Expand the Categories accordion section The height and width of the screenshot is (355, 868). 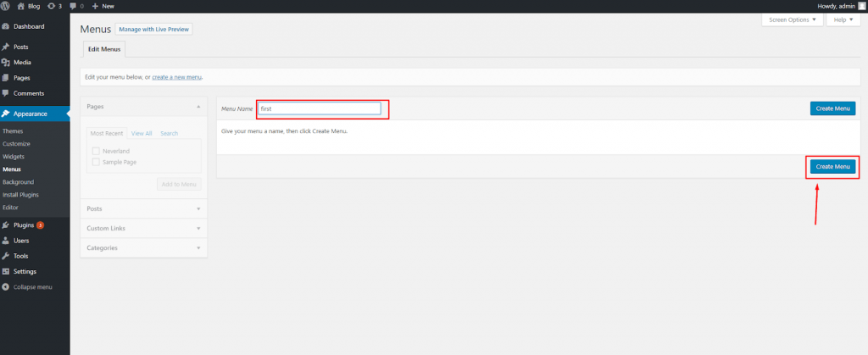(143, 247)
